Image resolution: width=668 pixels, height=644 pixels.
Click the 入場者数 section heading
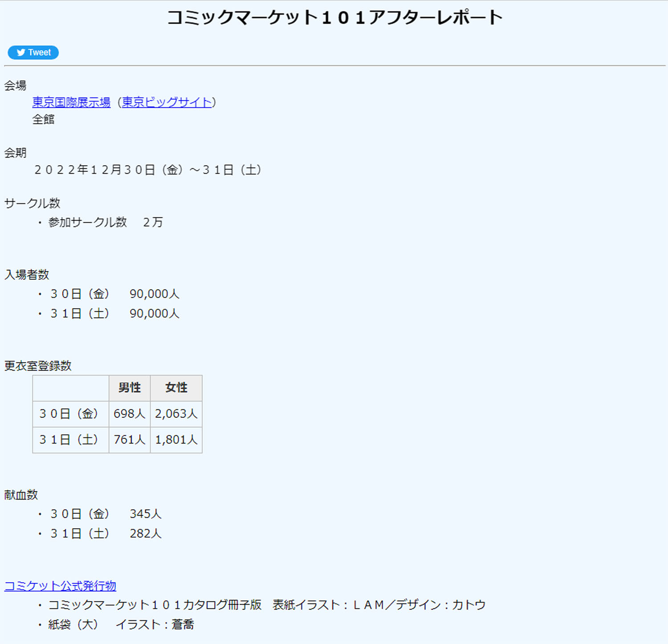[x=28, y=274]
